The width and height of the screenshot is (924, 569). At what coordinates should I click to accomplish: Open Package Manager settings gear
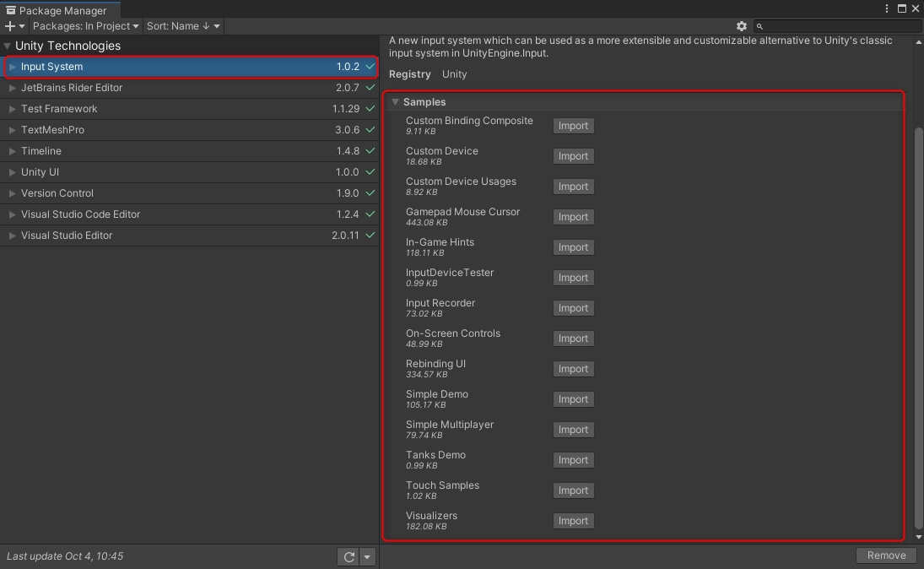click(742, 26)
